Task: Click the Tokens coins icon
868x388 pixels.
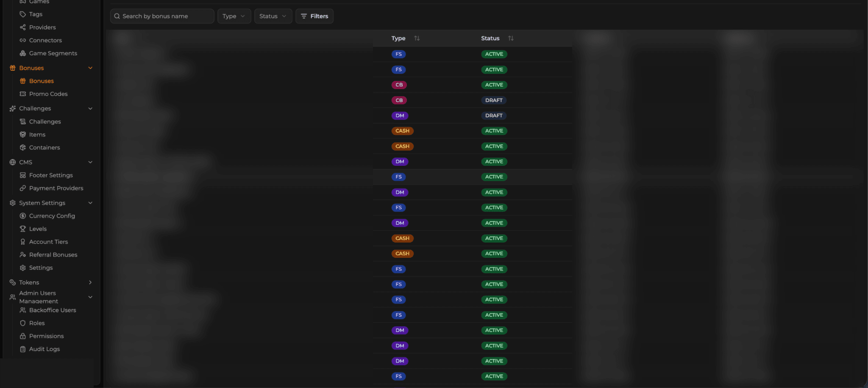Action: coord(13,282)
